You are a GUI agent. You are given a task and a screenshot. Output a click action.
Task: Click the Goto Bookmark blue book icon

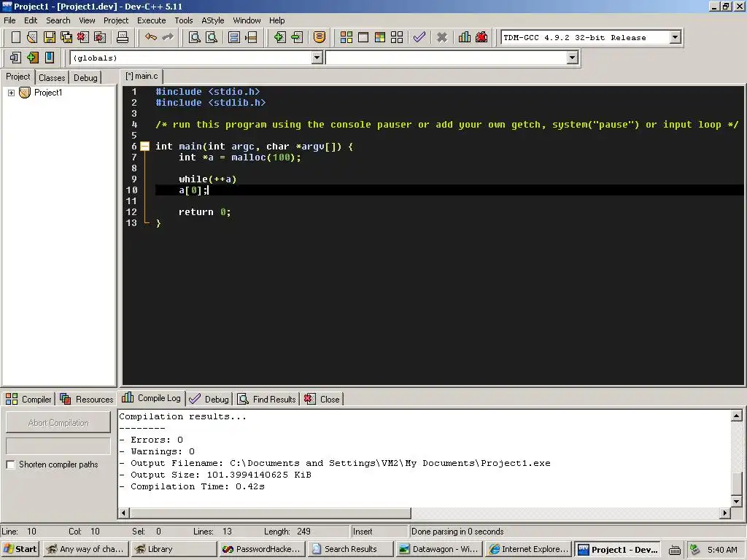pos(50,58)
